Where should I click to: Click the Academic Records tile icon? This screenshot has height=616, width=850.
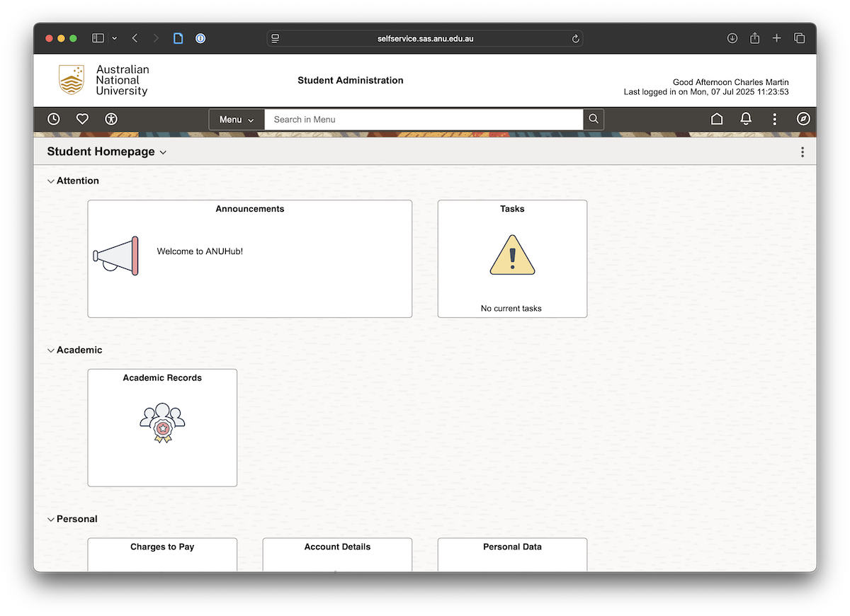coord(161,423)
